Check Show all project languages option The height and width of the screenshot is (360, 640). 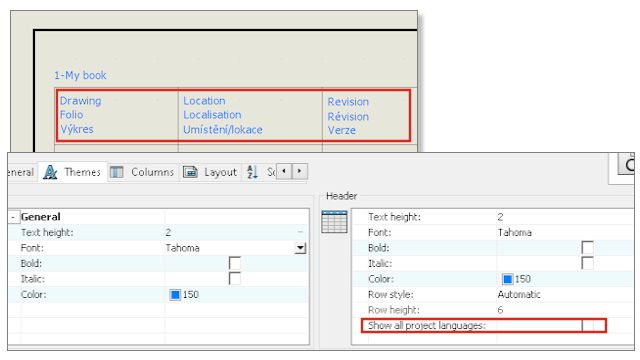587,325
